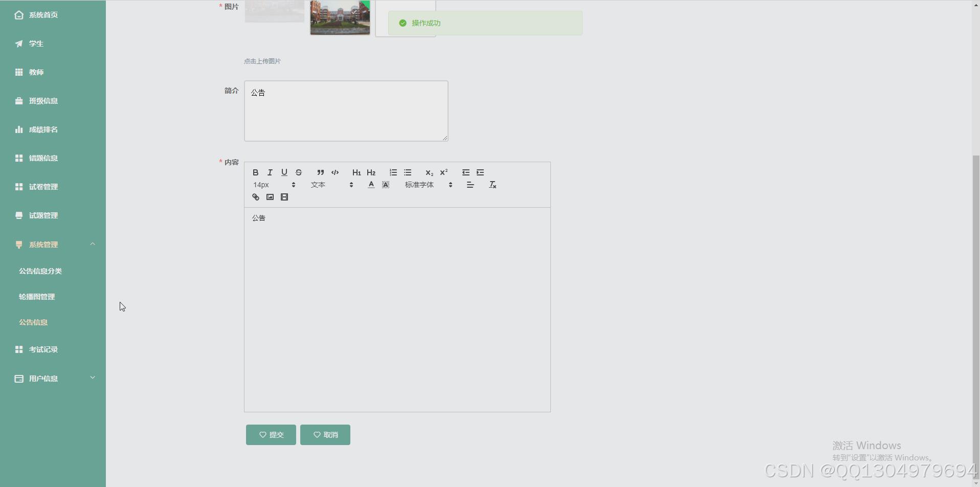Select 轮播图管理 submenu item
980x487 pixels.
(x=37, y=297)
